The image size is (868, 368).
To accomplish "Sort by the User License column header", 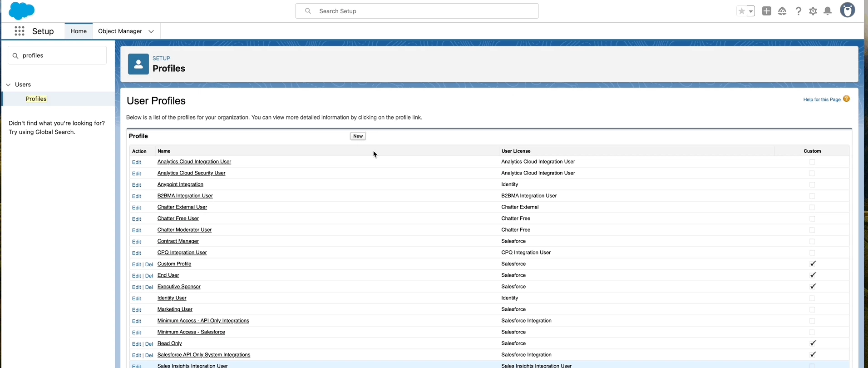I will [516, 151].
